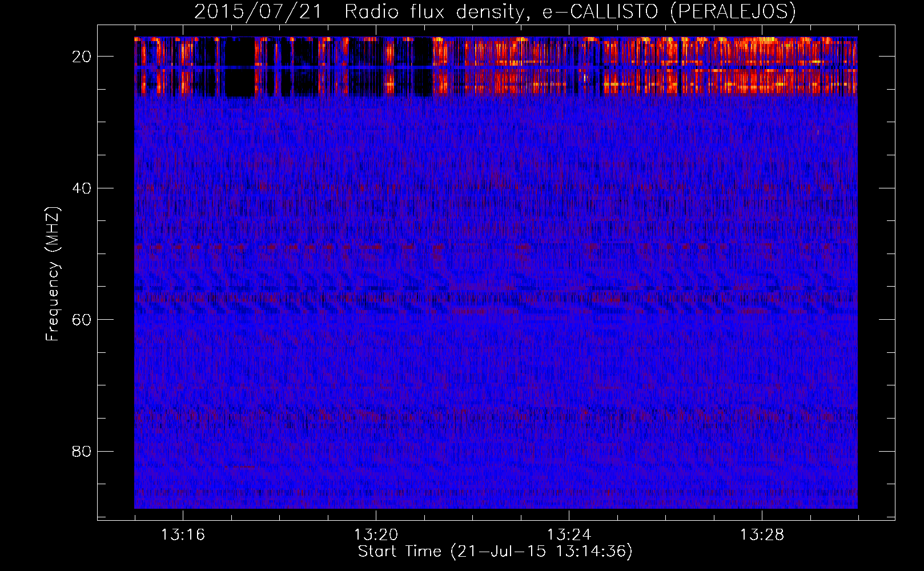The height and width of the screenshot is (571, 924).
Task: Click the 80 frequency tick label
Action: (x=82, y=452)
